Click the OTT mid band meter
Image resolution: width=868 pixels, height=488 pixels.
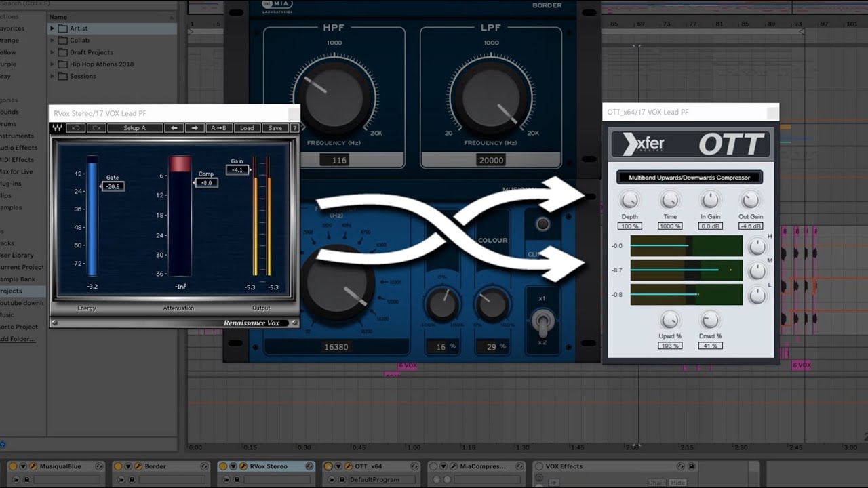686,270
